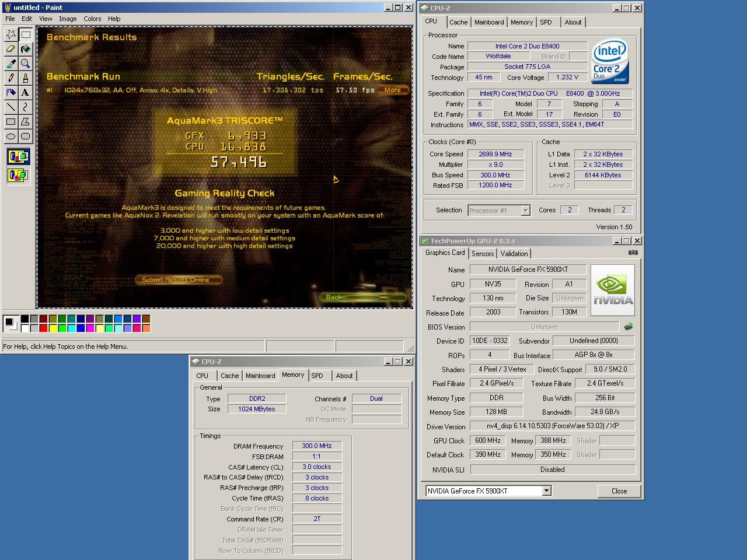Image resolution: width=747 pixels, height=560 pixels.
Task: Open the Processor #1 Selection dropdown
Action: tap(525, 211)
